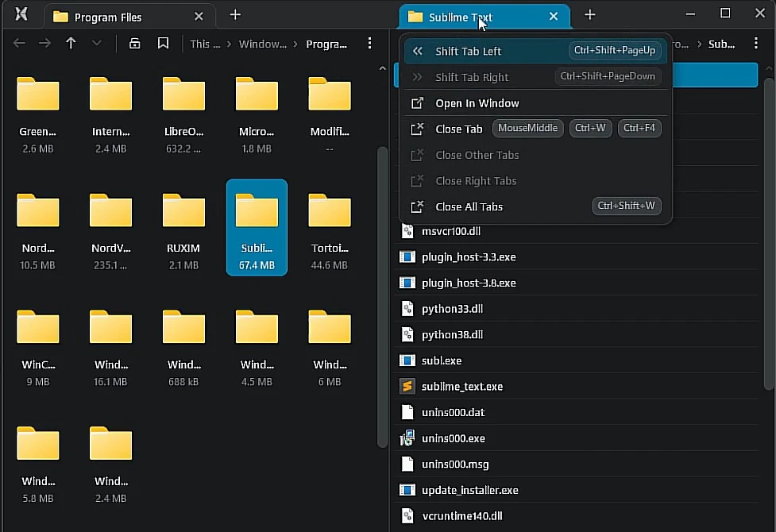Image resolution: width=776 pixels, height=532 pixels.
Task: Click the unins000.exe installer icon
Action: pyautogui.click(x=407, y=438)
